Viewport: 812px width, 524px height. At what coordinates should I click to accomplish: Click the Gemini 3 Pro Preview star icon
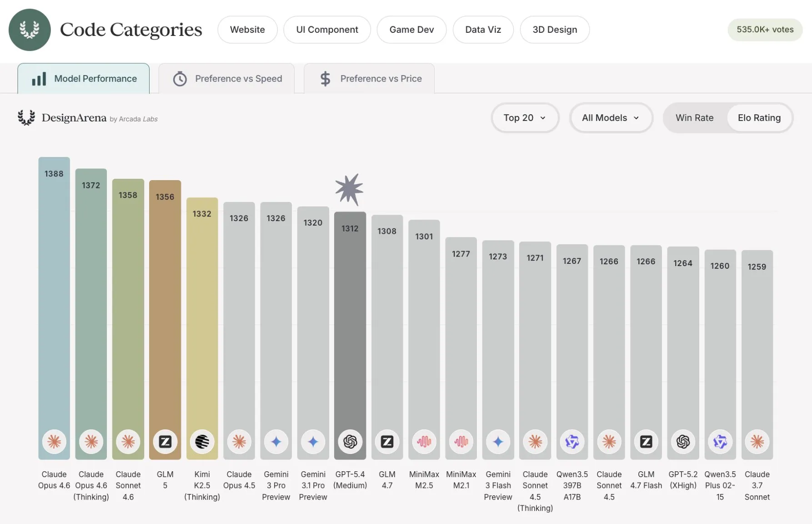(276, 442)
